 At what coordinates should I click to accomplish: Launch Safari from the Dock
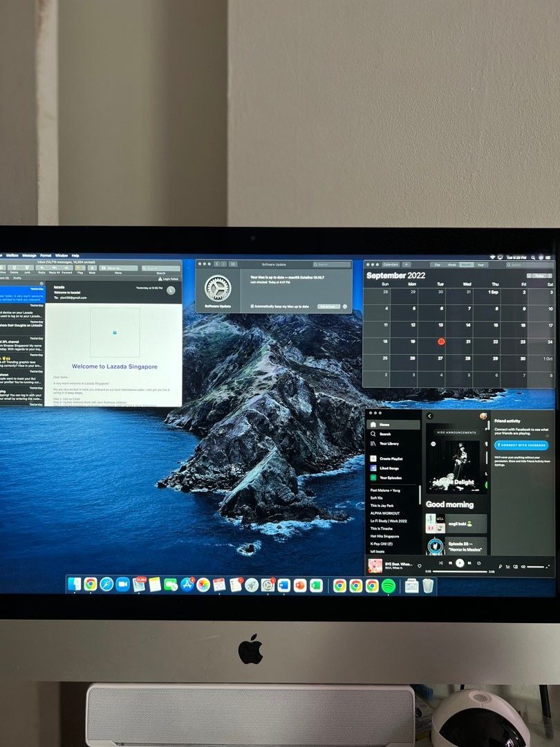[106, 584]
